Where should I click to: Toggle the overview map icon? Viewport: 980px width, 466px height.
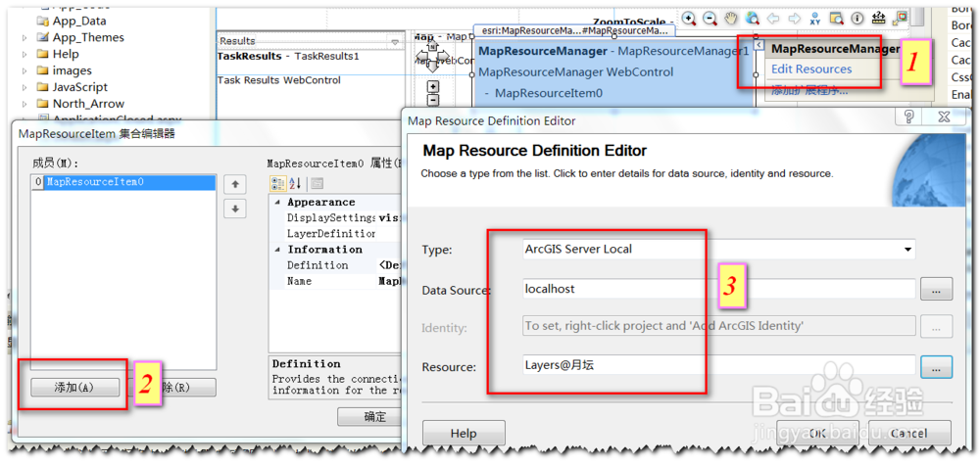900,19
